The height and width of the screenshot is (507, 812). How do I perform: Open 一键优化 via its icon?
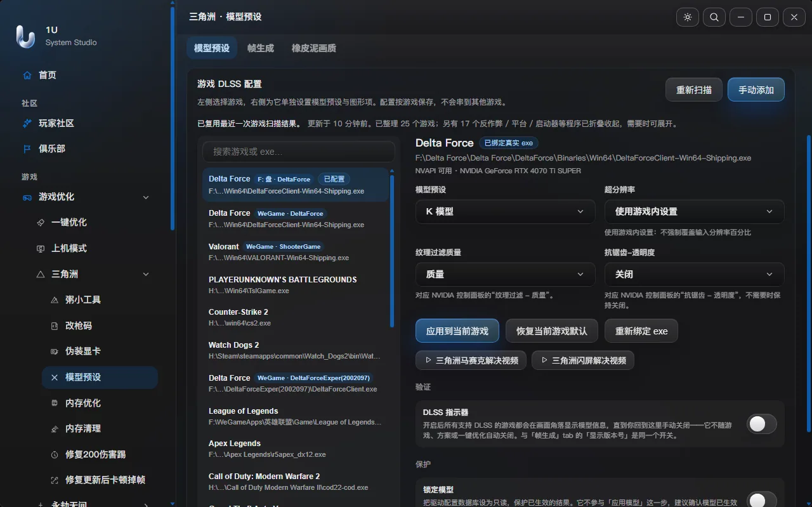click(x=41, y=222)
